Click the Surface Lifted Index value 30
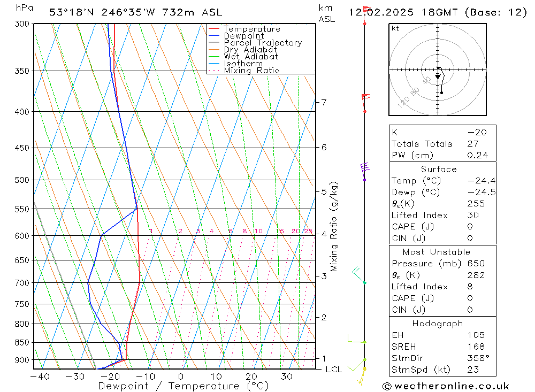Viewport: 535px width, 392px height. pyautogui.click(x=473, y=215)
